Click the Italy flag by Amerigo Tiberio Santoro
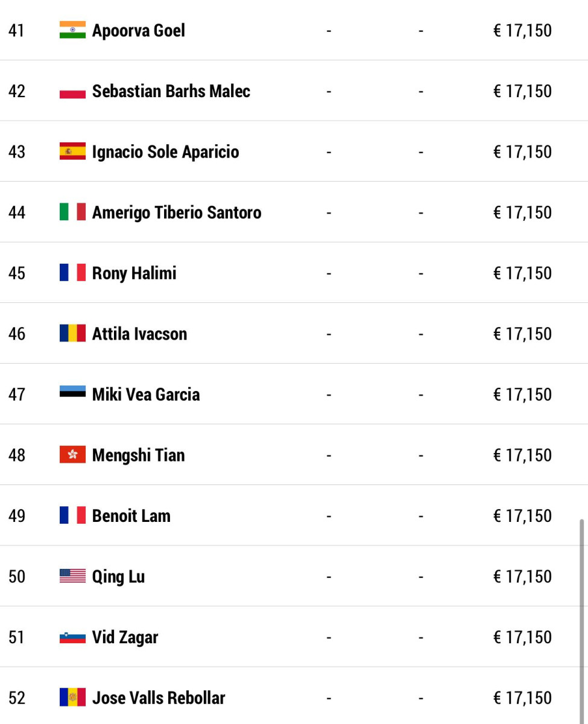The image size is (588, 724). [x=72, y=212]
